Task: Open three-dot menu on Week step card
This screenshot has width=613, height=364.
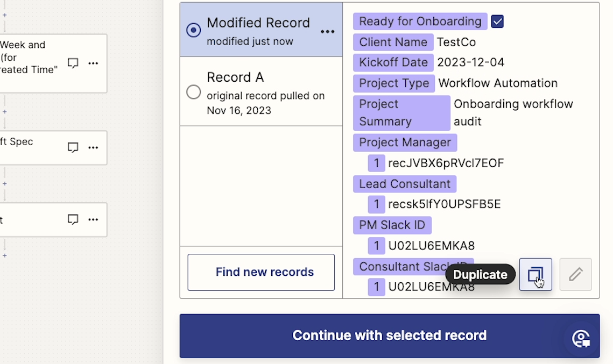Action: tap(93, 63)
